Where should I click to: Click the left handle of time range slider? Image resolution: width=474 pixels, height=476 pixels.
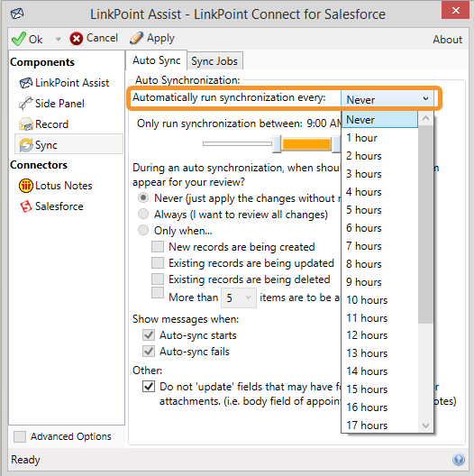pos(277,144)
